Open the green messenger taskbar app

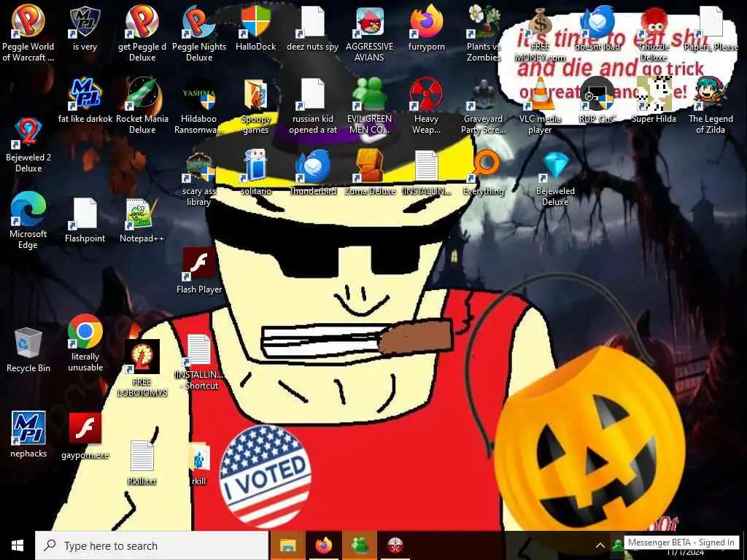click(359, 545)
